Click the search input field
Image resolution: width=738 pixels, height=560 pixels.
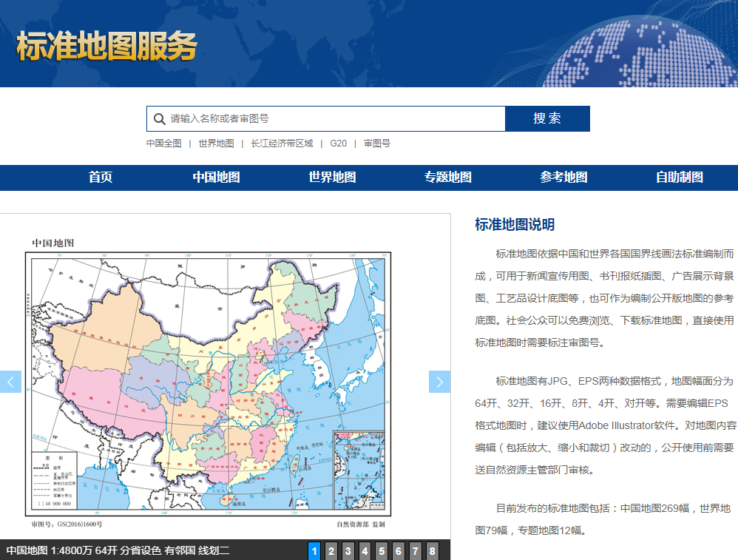[x=325, y=118]
